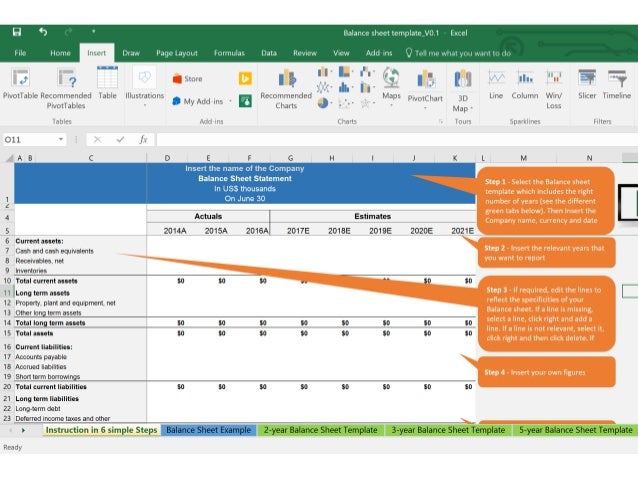
Task: Expand the My Add-ins dropdown arrow
Action: (x=230, y=101)
